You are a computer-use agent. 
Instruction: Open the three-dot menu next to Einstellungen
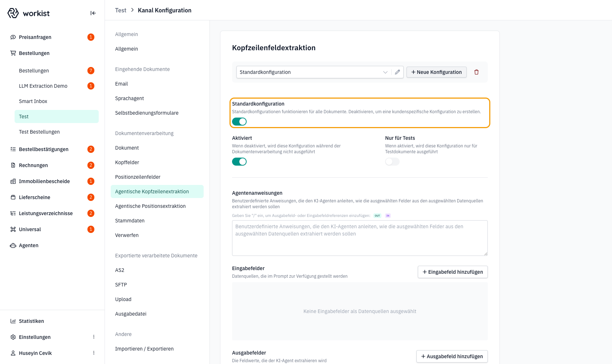[94, 337]
